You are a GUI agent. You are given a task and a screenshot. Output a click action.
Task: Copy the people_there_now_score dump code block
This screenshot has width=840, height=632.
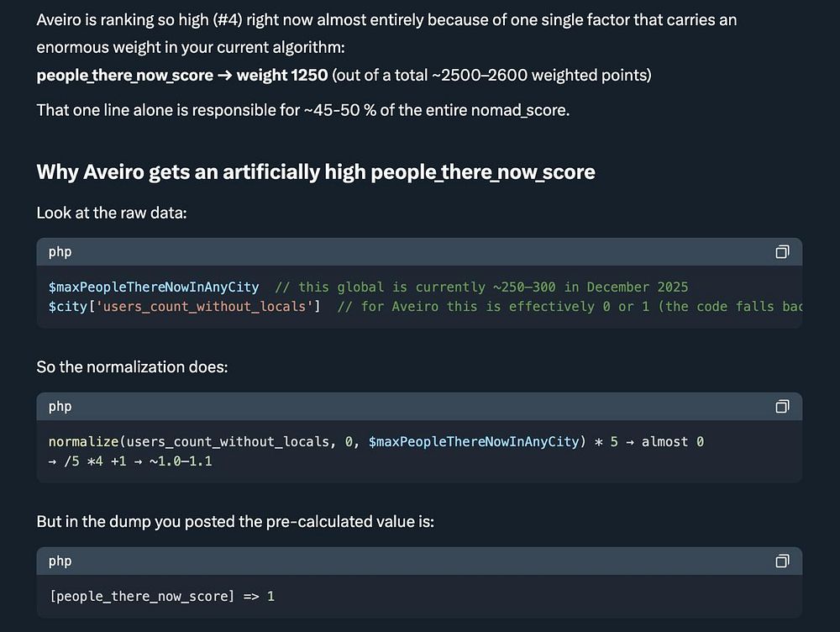782,561
